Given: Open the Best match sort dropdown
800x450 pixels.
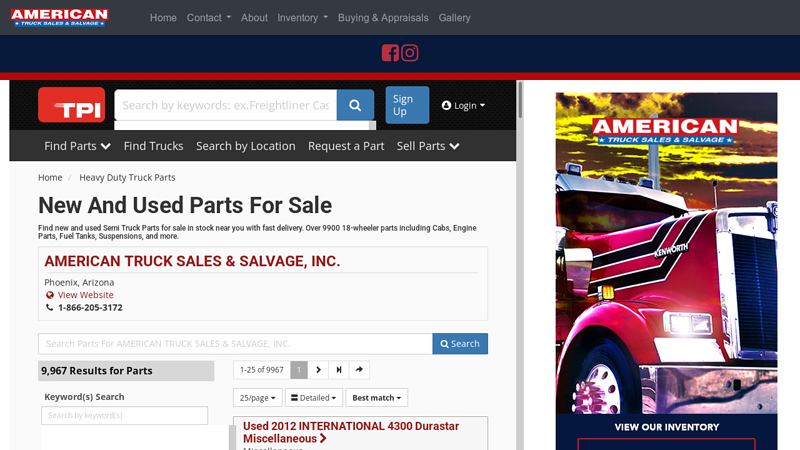Looking at the screenshot, I should tap(377, 397).
